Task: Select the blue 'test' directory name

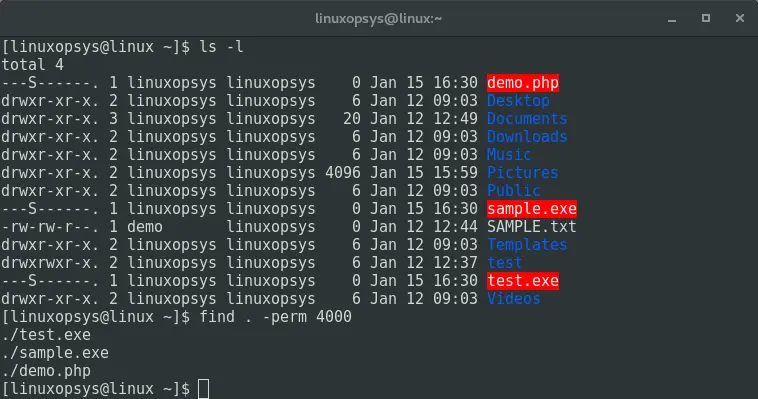Action: tap(505, 263)
